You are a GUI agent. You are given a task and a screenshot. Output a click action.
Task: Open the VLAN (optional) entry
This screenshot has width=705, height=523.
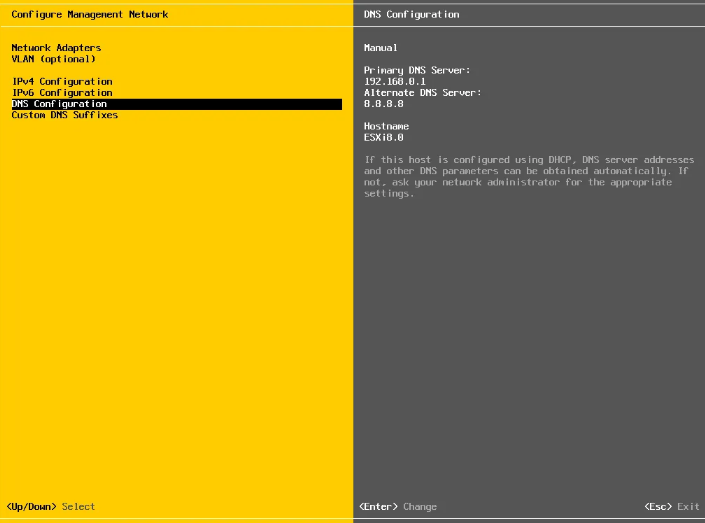(54, 59)
